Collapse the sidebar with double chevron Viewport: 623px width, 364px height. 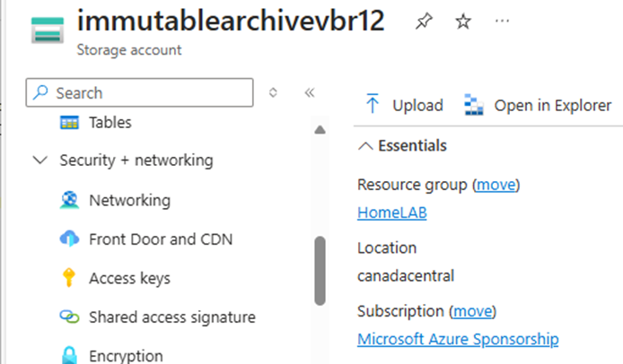tap(310, 92)
